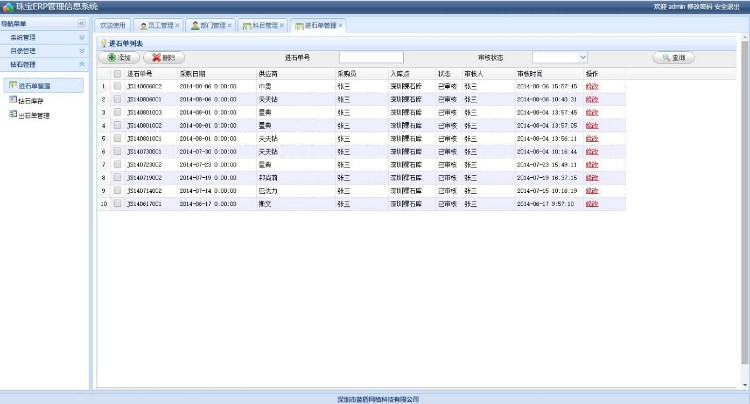Switch to the 欢迎使用 tab

click(x=113, y=25)
